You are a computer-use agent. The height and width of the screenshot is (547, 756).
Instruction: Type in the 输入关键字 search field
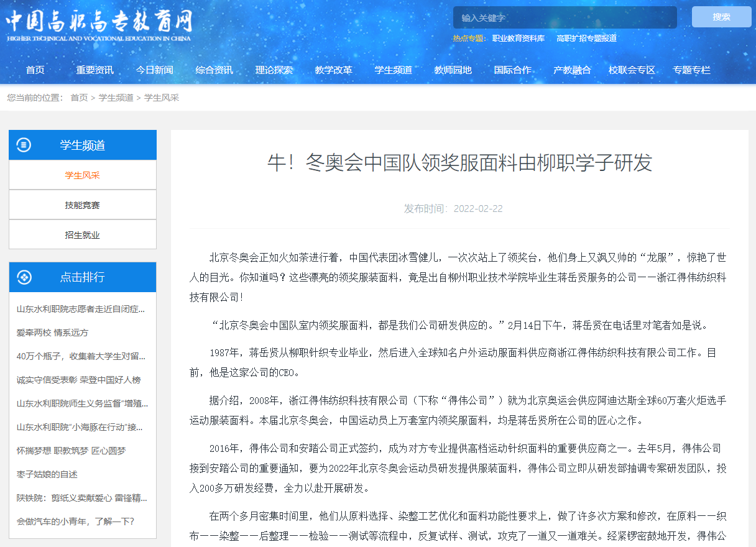point(565,17)
